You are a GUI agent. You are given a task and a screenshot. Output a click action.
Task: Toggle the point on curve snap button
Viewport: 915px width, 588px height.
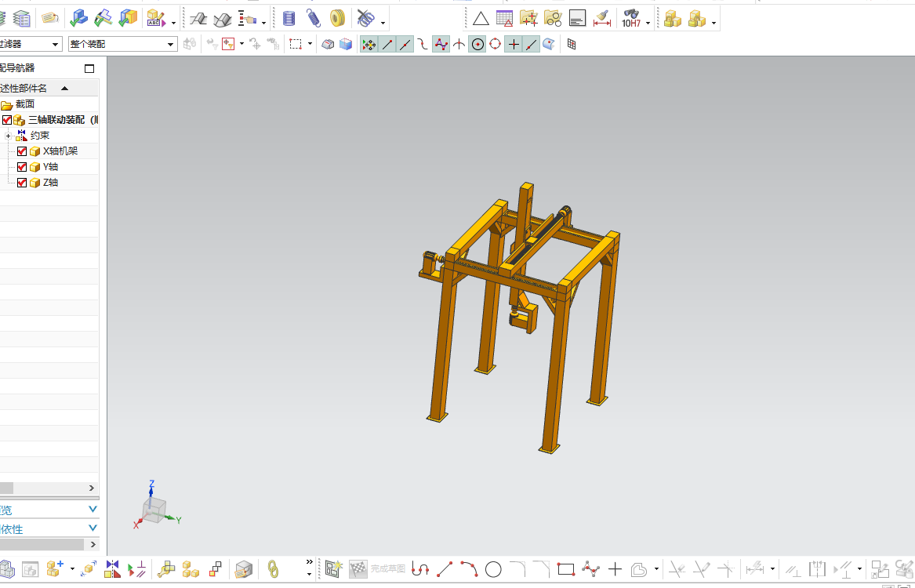tap(531, 44)
